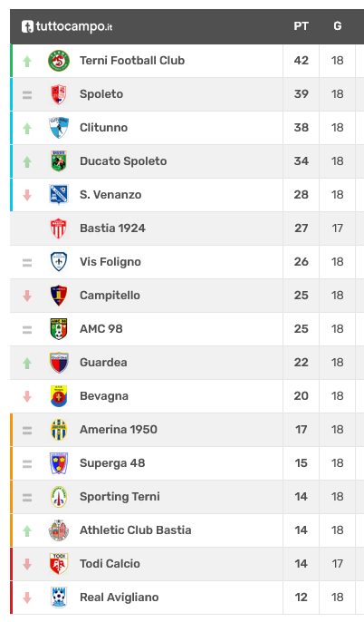Click the S. Venanzo team crest
The height and width of the screenshot is (622, 364).
59,195
